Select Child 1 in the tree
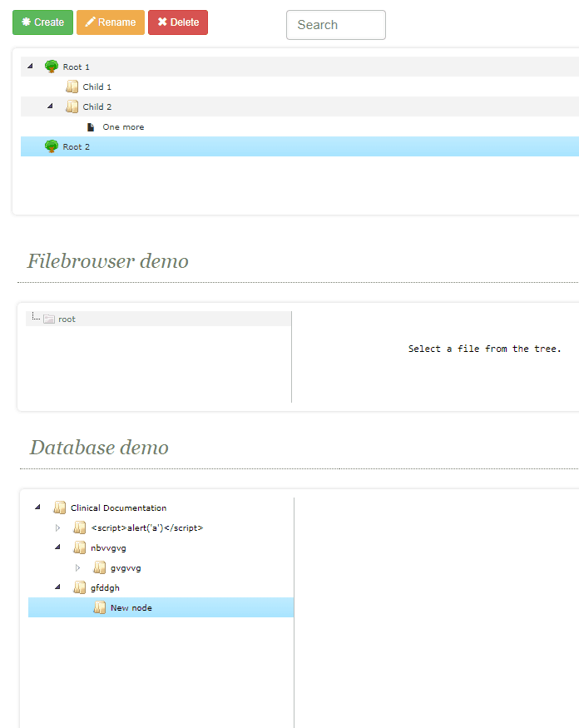Screen dimensions: 579x728 click(97, 87)
